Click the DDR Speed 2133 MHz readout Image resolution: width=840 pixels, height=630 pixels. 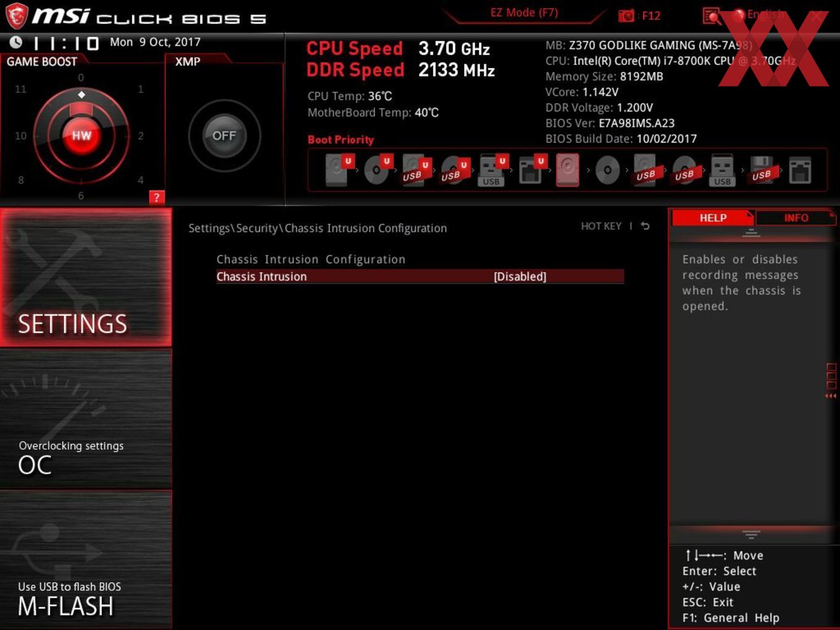[401, 70]
